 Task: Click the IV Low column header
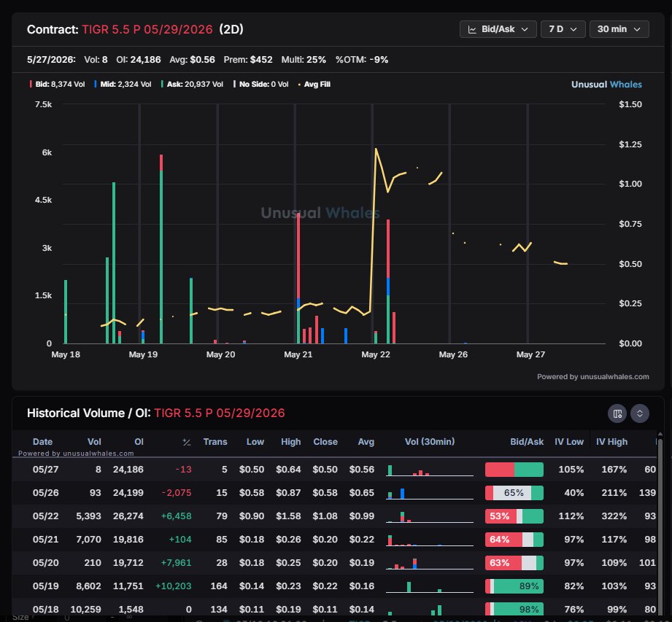pos(568,442)
